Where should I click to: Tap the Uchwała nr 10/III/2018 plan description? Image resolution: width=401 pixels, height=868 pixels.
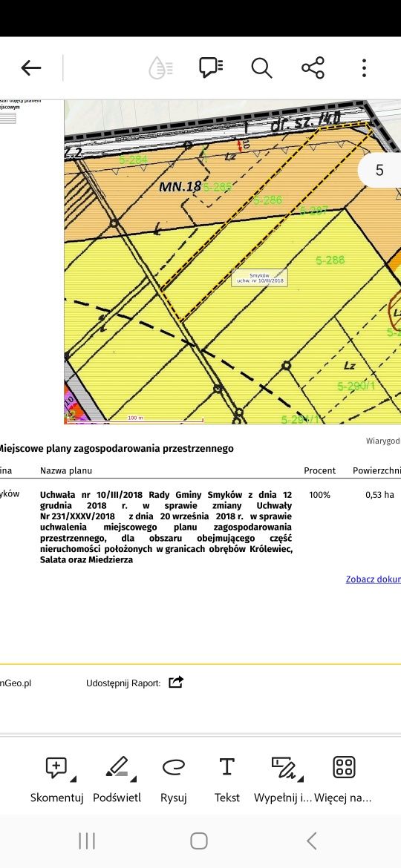tap(166, 527)
